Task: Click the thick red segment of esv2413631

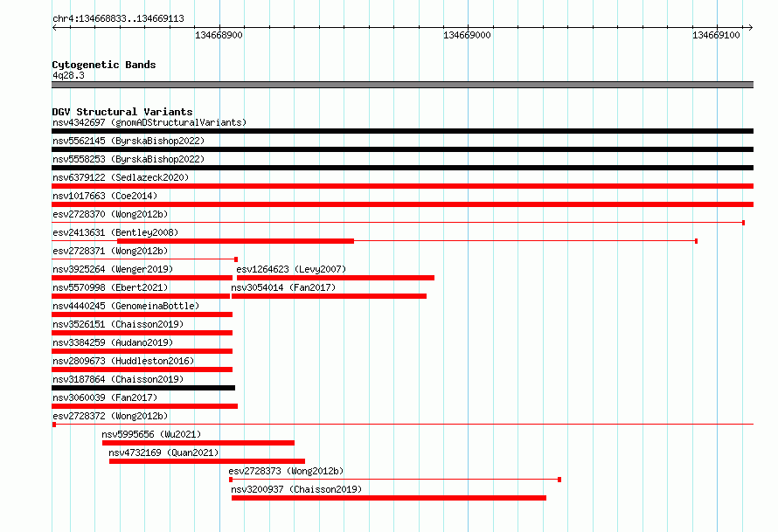Action: 236,241
